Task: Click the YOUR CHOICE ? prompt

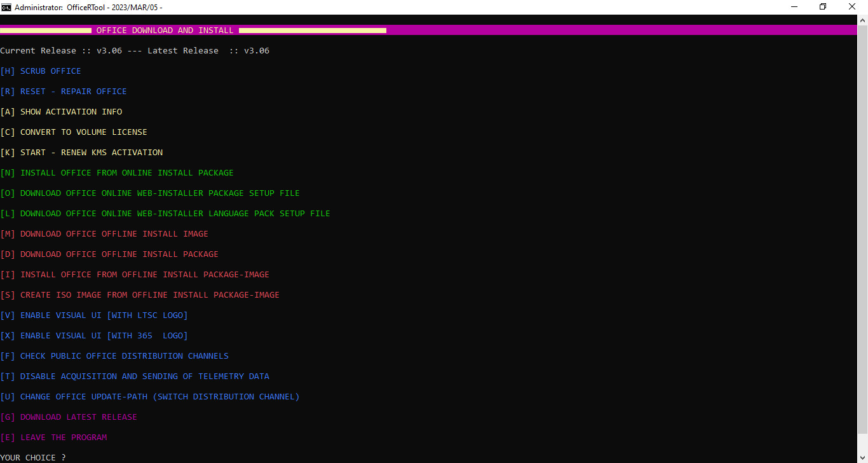Action: (x=33, y=457)
